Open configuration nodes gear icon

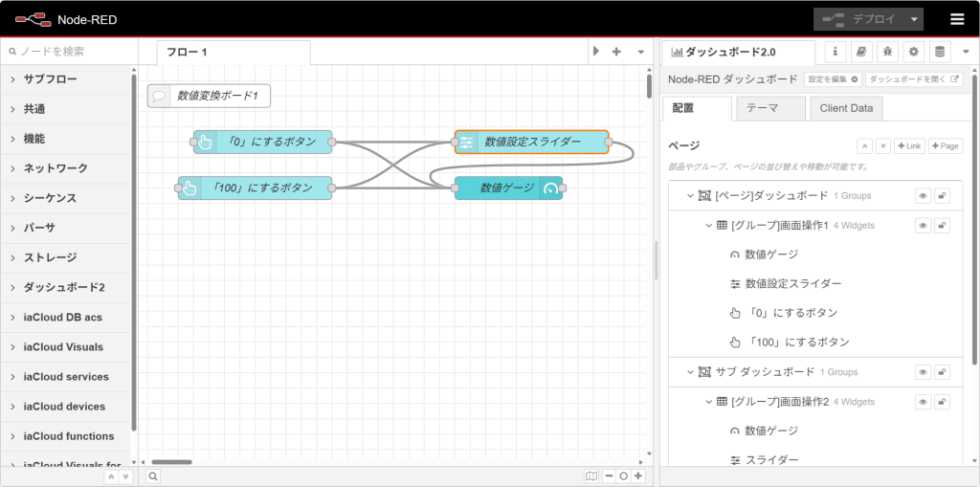click(913, 52)
